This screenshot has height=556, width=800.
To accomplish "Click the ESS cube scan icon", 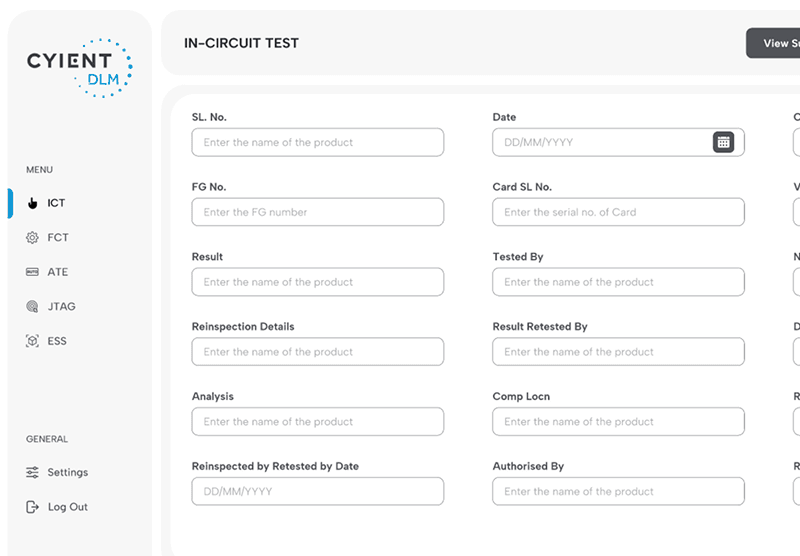I will 32,341.
